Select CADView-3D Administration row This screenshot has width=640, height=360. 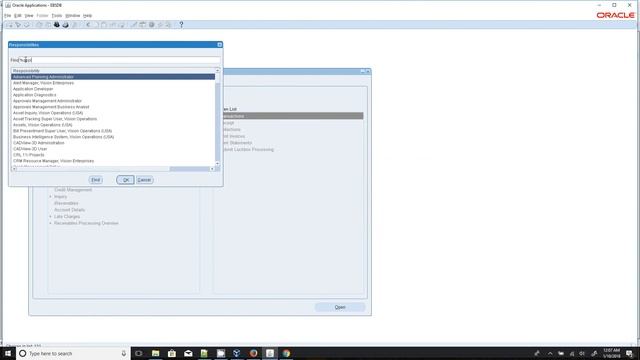click(113, 143)
